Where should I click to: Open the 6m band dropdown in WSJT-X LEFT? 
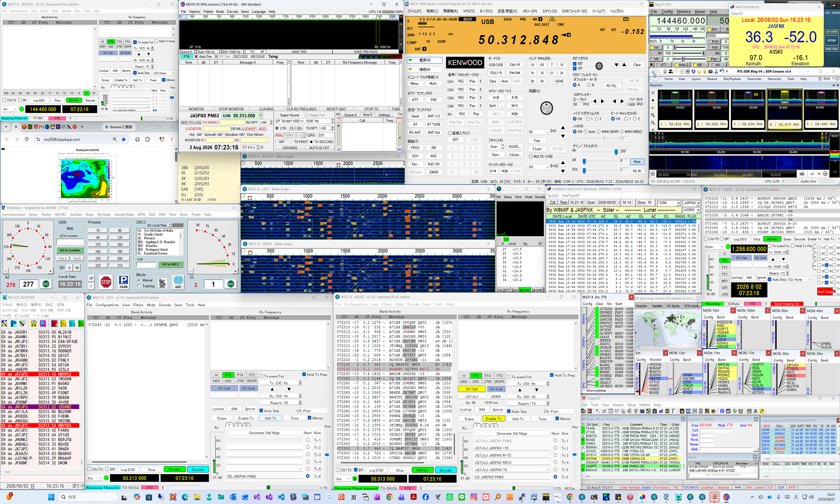point(94,478)
